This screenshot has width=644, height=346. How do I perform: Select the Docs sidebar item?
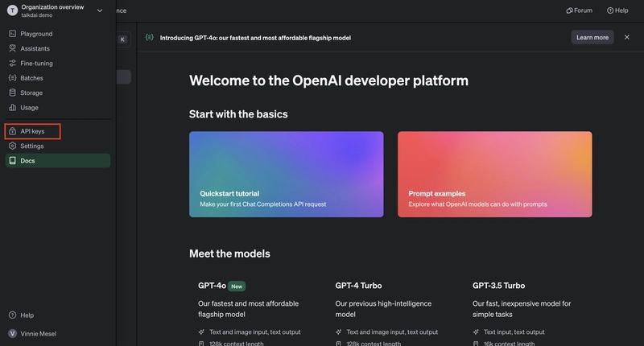pyautogui.click(x=57, y=160)
